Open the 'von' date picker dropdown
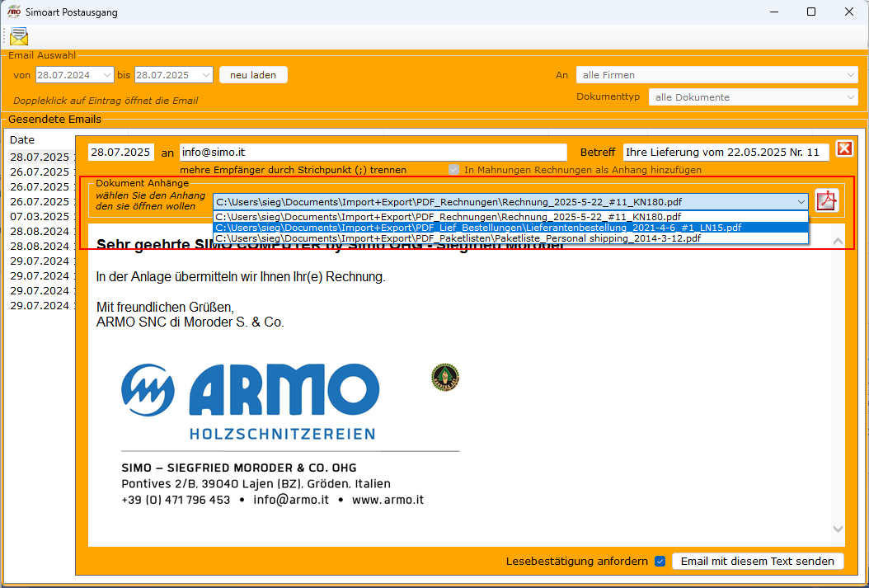This screenshot has height=588, width=869. [x=107, y=75]
